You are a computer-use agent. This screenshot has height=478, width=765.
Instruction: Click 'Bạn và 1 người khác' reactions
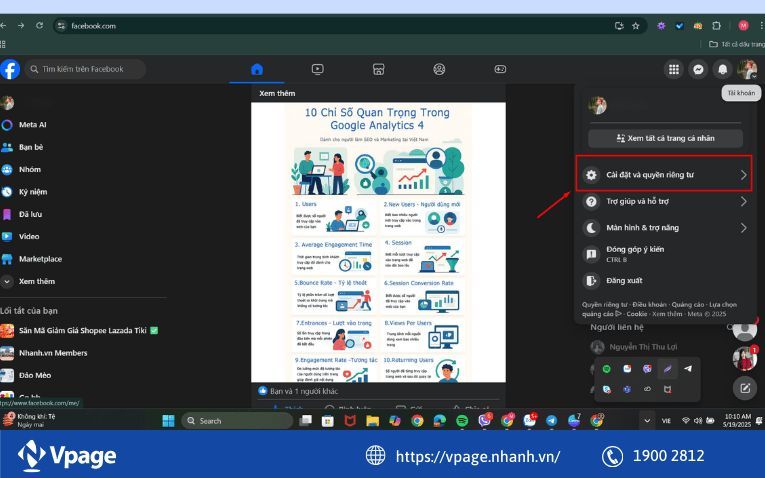pos(304,391)
